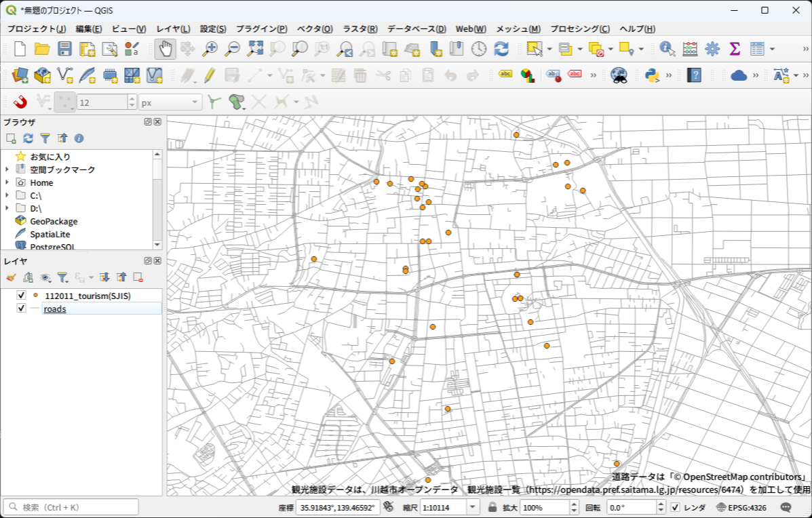
Task: Uncheck the 112011_tourism(SJIS) layer visibility
Action: [x=21, y=296]
